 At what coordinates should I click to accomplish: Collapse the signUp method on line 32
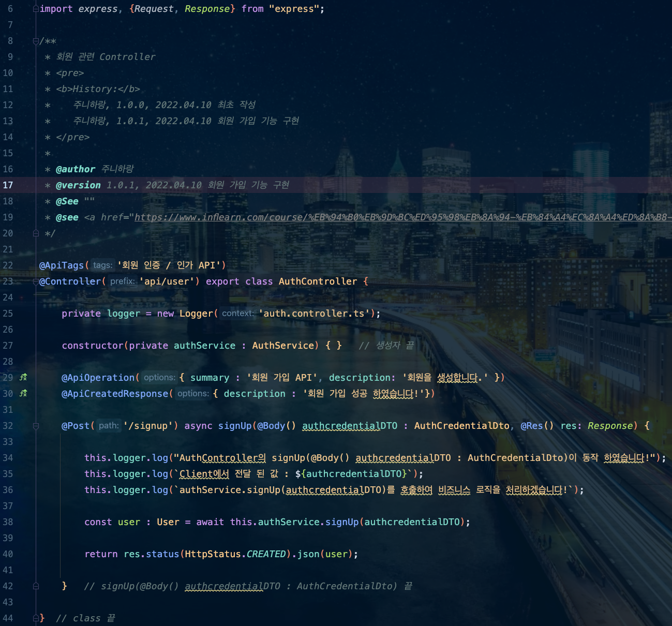[x=36, y=426]
